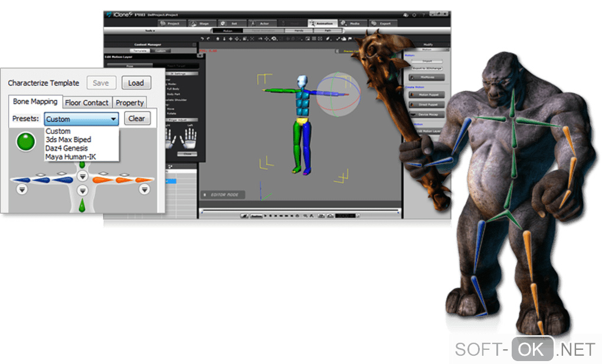Open the Set tab in iClone

click(233, 24)
